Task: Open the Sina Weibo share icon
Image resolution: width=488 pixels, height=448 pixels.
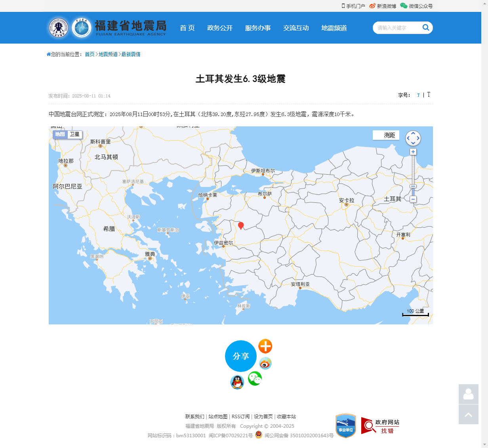Action: [265, 363]
